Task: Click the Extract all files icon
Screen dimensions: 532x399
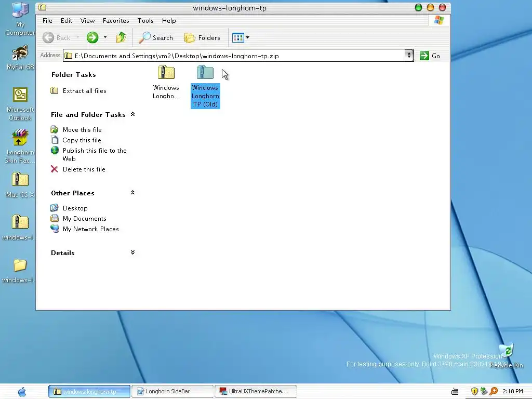Action: coord(54,90)
